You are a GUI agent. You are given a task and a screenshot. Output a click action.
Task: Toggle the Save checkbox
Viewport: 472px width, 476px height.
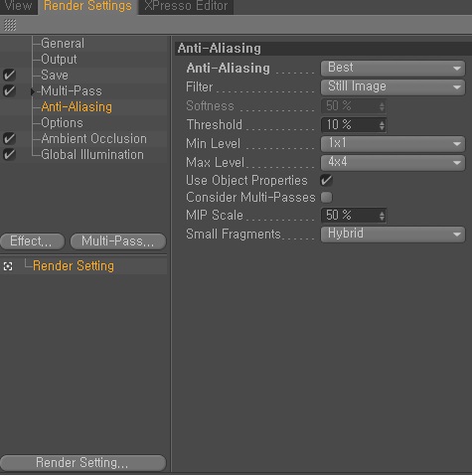(x=9, y=75)
